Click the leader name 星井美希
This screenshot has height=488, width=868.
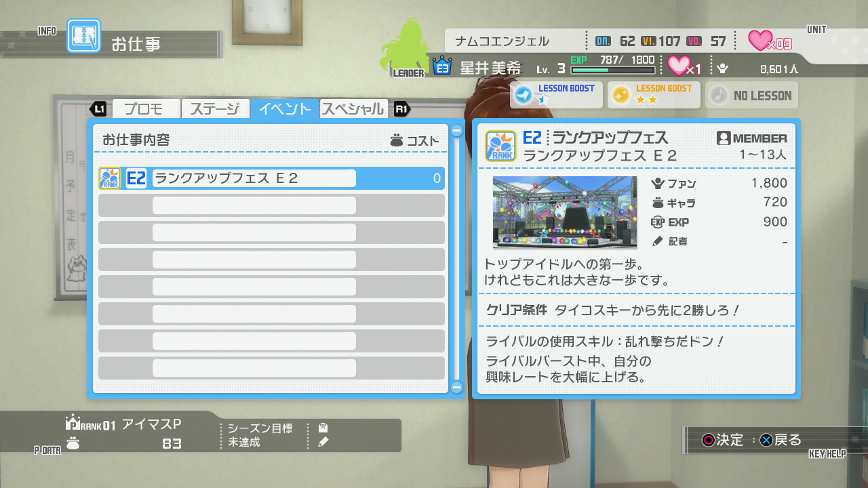[491, 68]
